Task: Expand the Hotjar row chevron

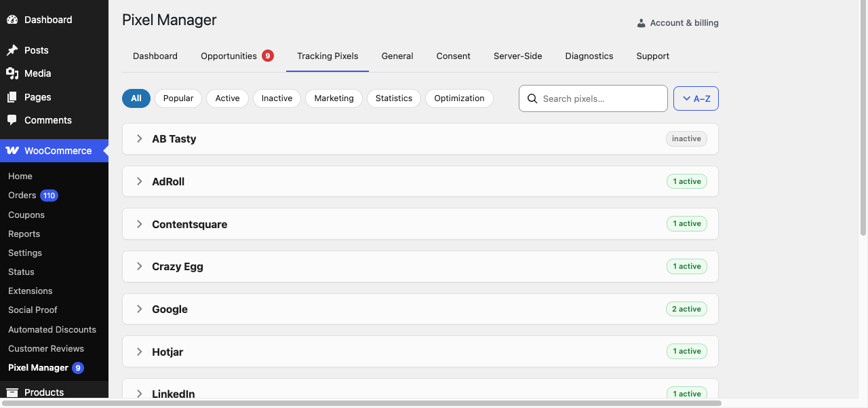Action: click(x=139, y=352)
